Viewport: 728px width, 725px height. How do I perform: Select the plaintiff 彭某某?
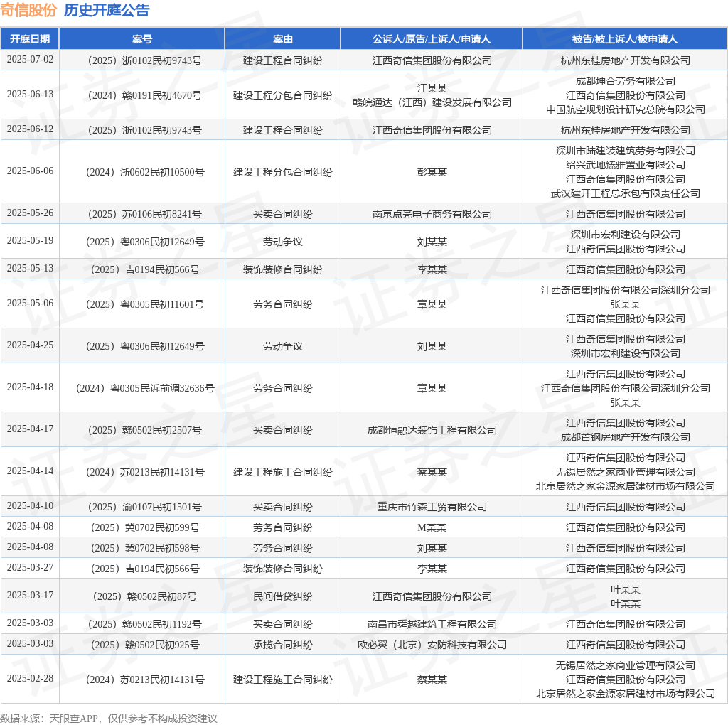[432, 172]
